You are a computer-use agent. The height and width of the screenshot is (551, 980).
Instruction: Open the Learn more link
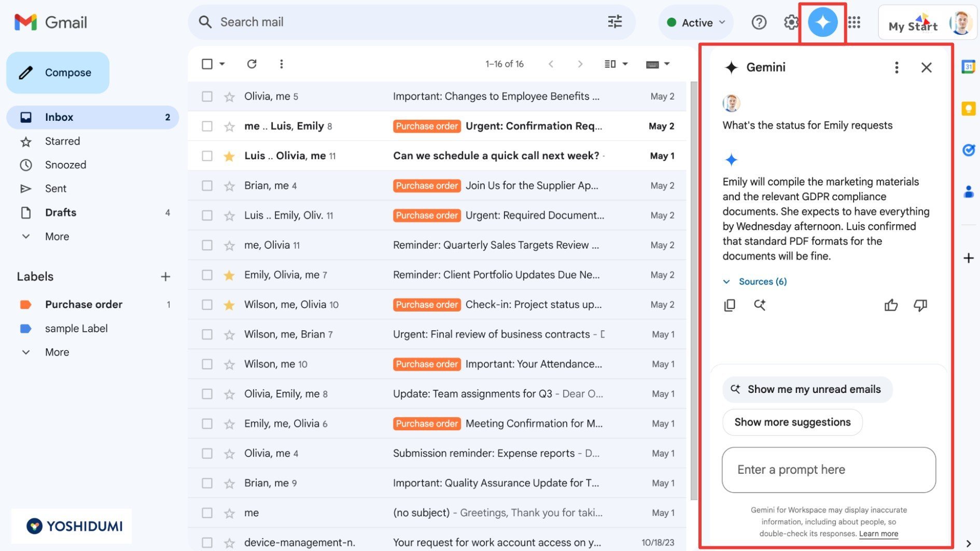click(x=878, y=534)
